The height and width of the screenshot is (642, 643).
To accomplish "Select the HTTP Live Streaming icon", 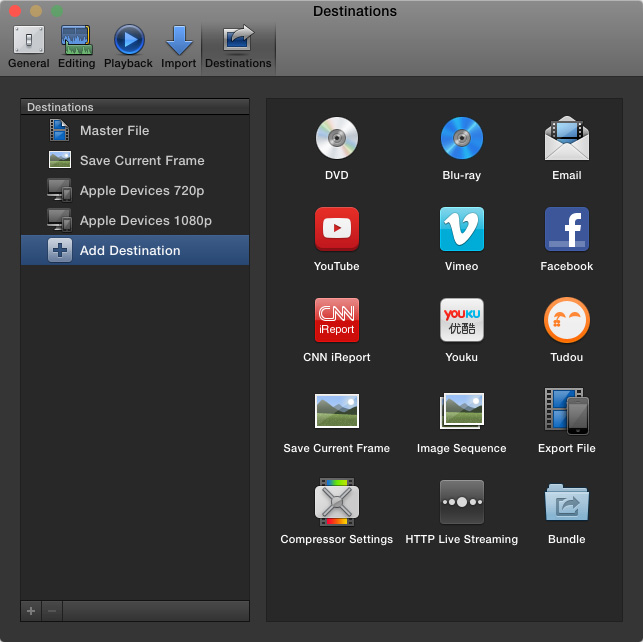I will click(x=462, y=502).
